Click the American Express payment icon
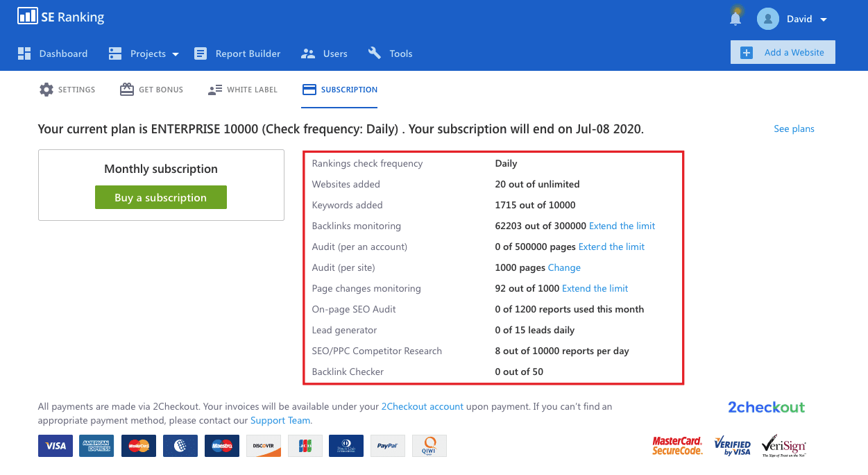Image resolution: width=868 pixels, height=475 pixels. [96, 446]
